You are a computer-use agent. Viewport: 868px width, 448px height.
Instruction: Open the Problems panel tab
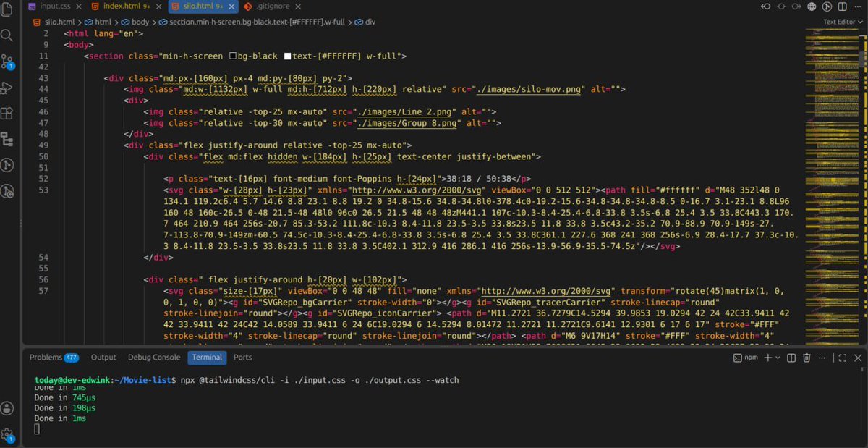(54, 358)
